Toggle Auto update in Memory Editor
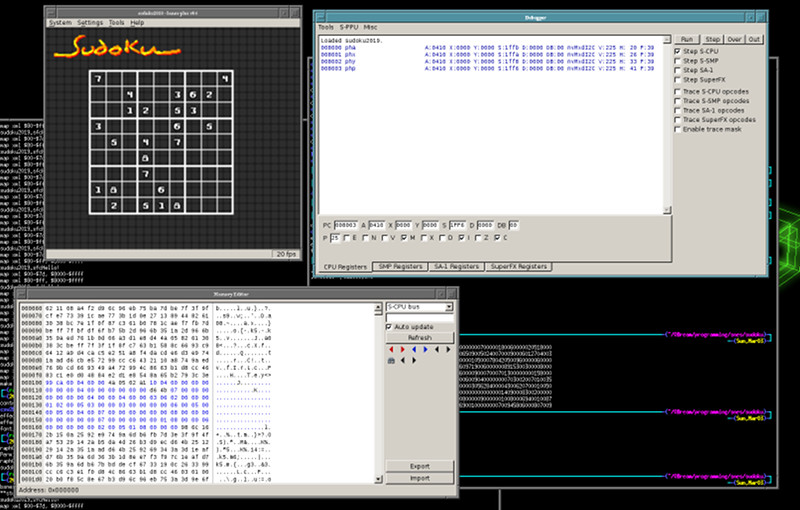 (389, 327)
